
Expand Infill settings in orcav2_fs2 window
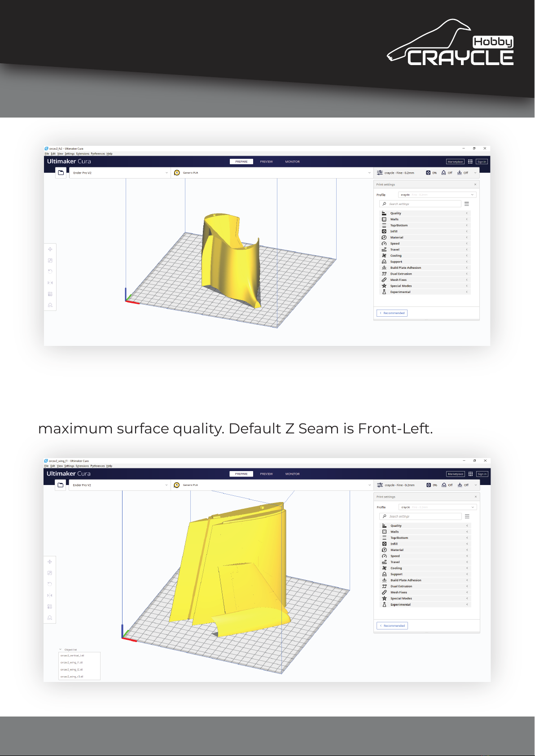[425, 232]
